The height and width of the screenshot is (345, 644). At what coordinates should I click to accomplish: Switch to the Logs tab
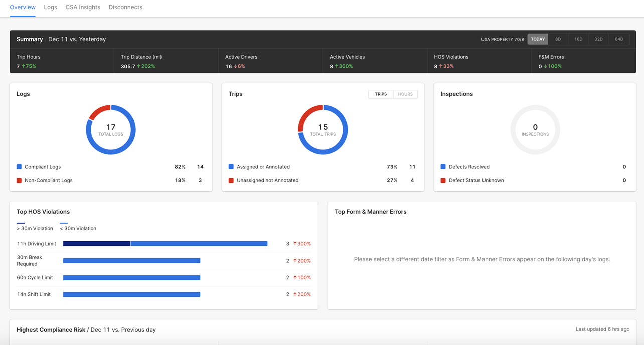click(50, 7)
